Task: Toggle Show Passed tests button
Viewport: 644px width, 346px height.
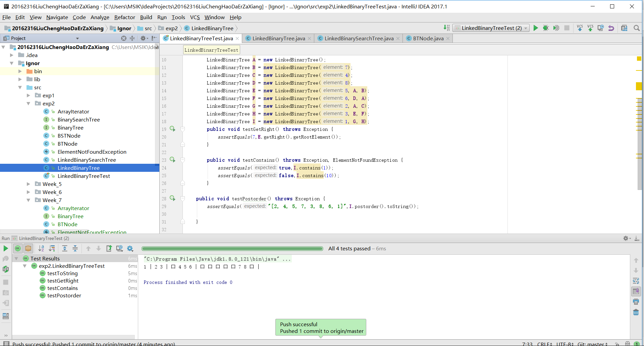Action: pos(18,248)
